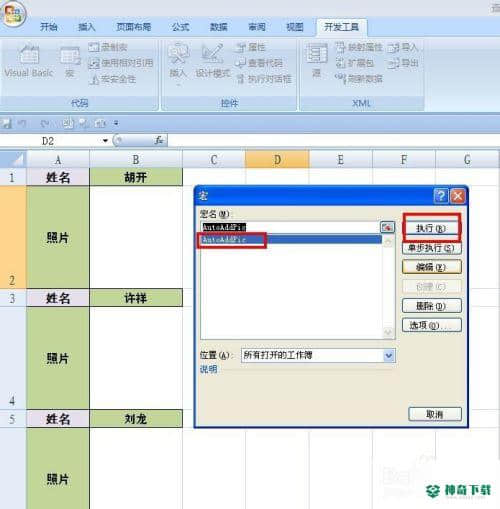Click the insert function fx icon
Viewport: 500px width, 509px height.
point(159,140)
